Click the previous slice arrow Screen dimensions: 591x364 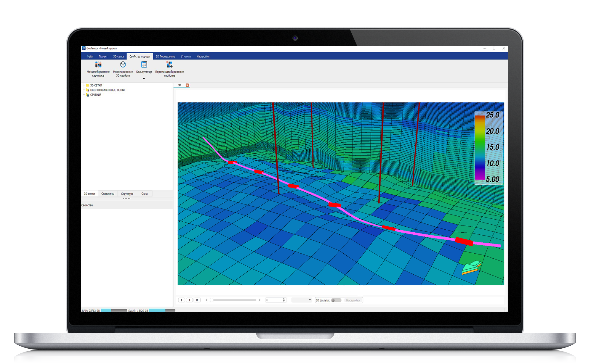(x=206, y=300)
